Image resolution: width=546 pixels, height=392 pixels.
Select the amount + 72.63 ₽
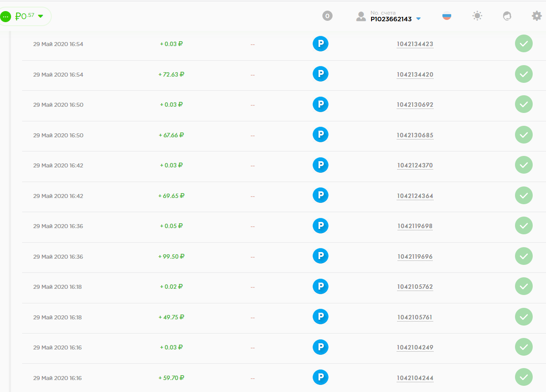(171, 74)
